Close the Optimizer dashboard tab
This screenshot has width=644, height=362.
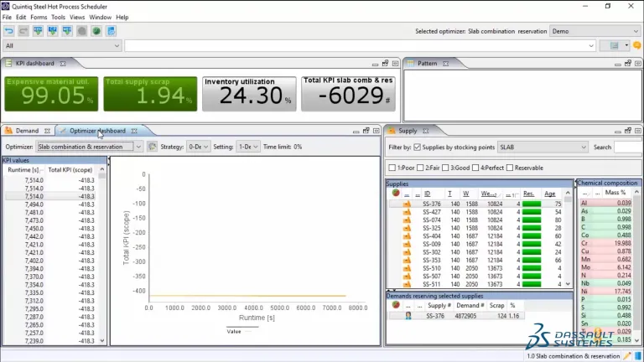134,131
